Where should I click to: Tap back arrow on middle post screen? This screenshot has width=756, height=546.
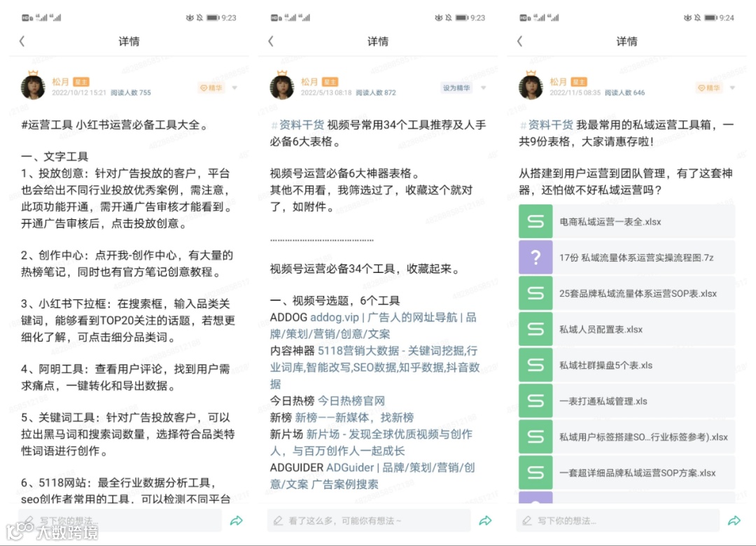point(271,41)
